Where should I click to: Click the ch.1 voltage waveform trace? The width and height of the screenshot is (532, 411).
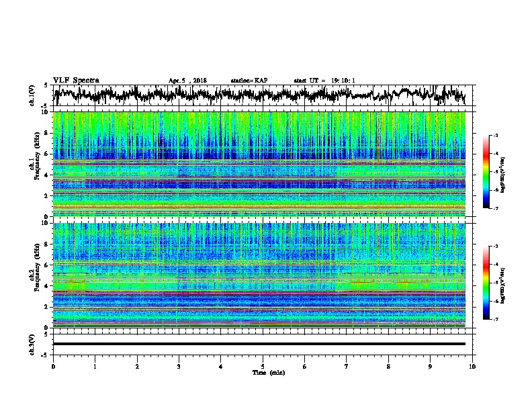[x=259, y=95]
